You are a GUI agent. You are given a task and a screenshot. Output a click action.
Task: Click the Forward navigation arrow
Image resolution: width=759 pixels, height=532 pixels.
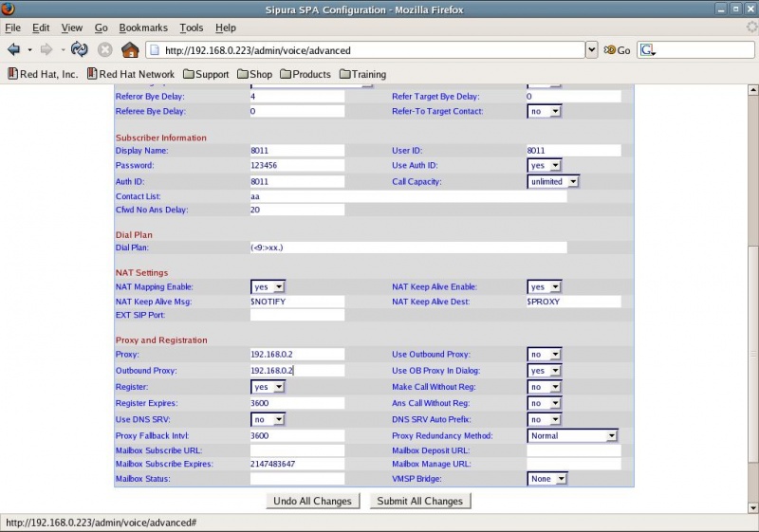tap(46, 49)
